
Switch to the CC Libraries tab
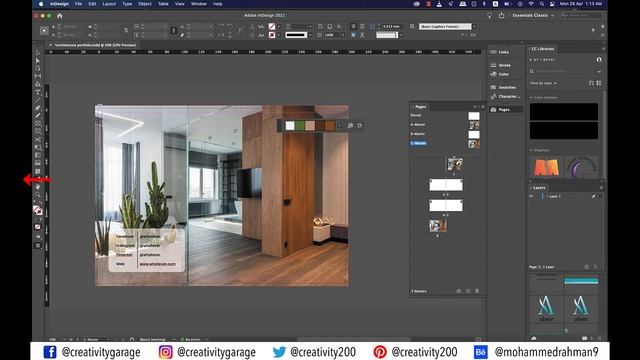click(543, 49)
